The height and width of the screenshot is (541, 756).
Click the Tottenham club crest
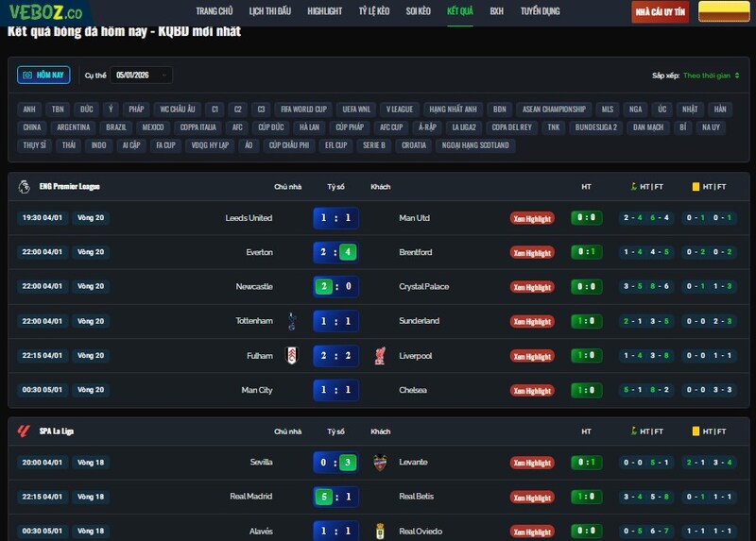pos(291,321)
